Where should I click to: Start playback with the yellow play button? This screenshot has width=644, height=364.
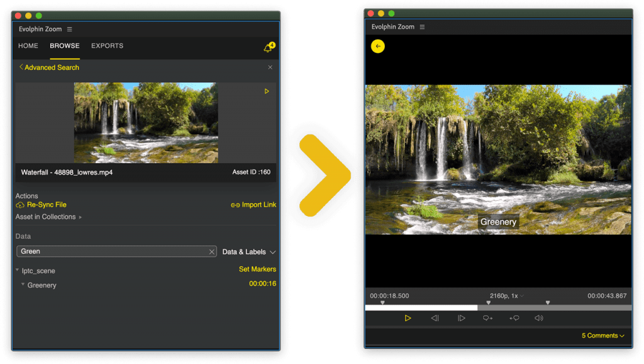click(x=408, y=318)
